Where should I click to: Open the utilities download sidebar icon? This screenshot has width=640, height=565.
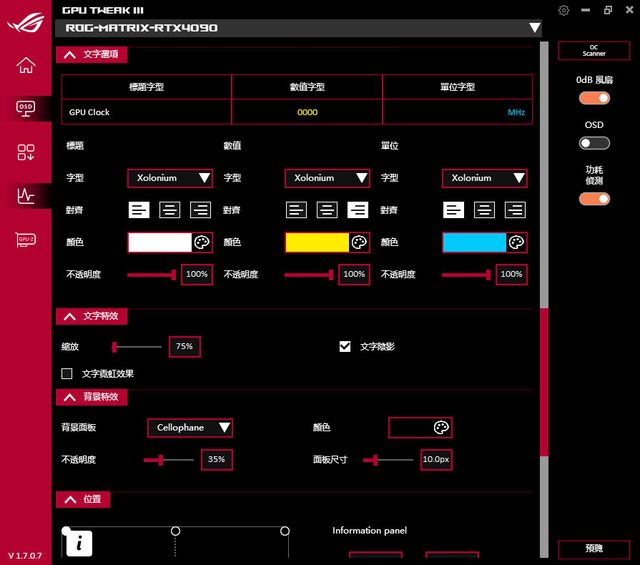[x=26, y=152]
